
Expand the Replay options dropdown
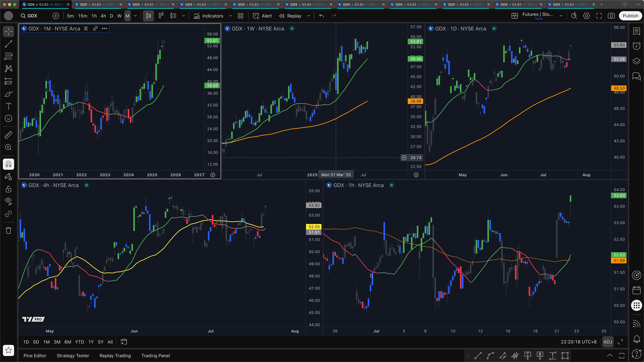pyautogui.click(x=309, y=16)
